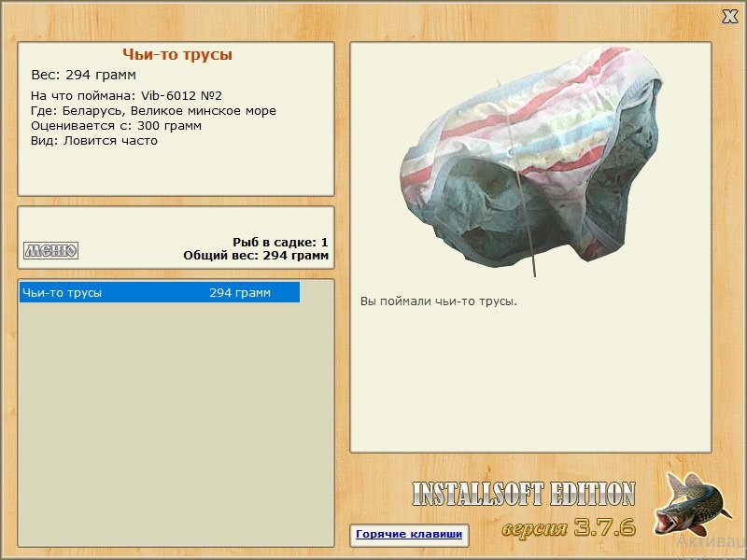The image size is (747, 560).
Task: Click 'Где: Беларусь, Великое минское море' text
Action: pyautogui.click(x=153, y=111)
